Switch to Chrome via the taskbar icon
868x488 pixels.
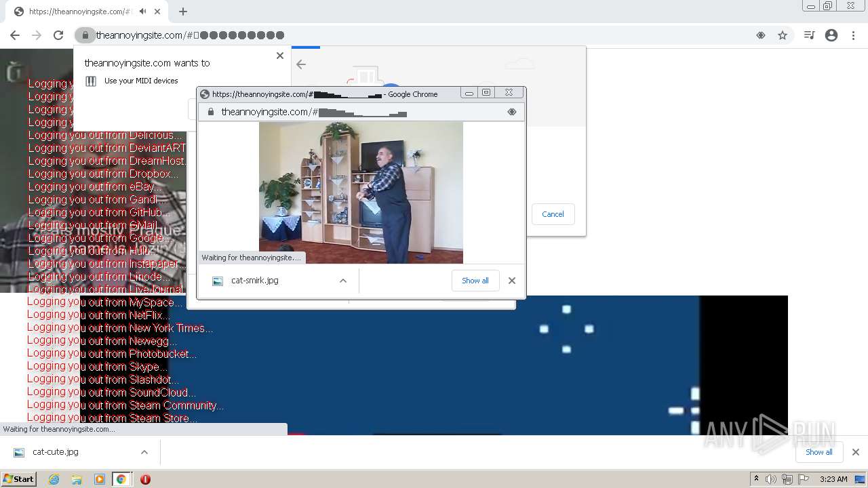pyautogui.click(x=121, y=479)
